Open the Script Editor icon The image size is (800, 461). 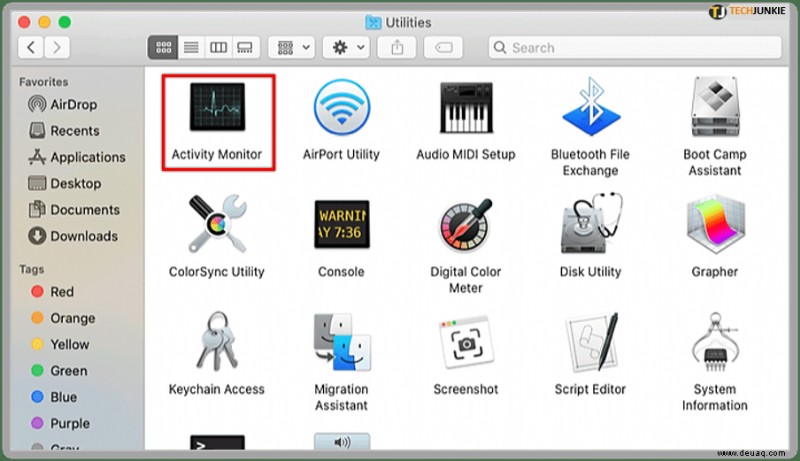(592, 342)
